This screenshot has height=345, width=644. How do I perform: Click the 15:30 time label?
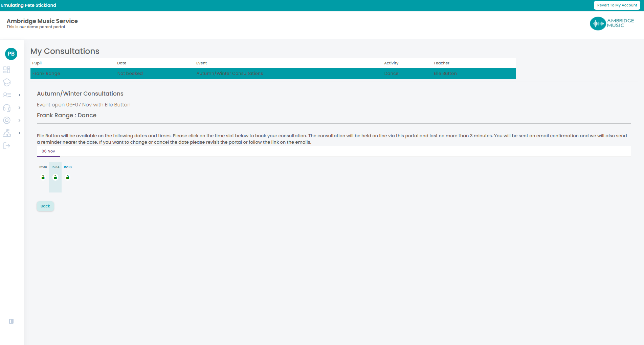43,167
